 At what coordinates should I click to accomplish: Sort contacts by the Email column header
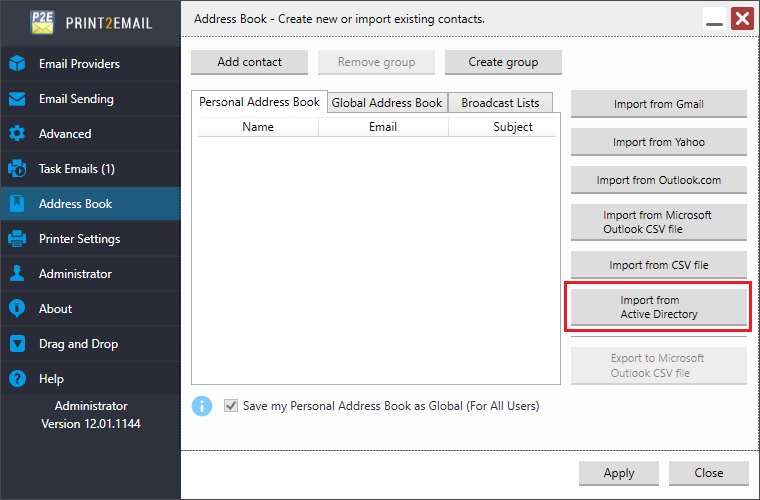click(x=383, y=127)
